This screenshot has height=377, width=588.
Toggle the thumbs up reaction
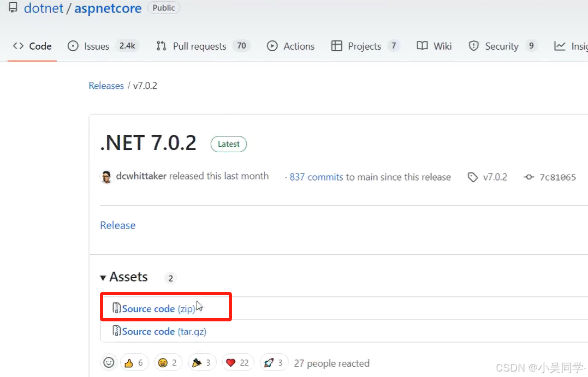click(134, 363)
